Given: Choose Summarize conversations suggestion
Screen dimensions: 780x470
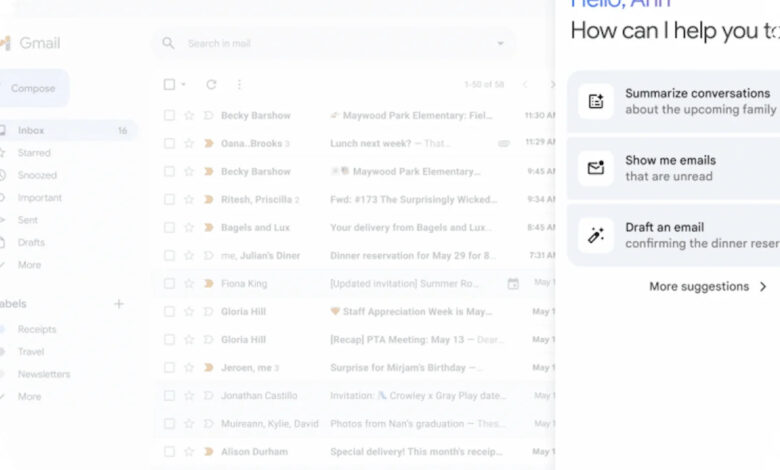Looking at the screenshot, I should pyautogui.click(x=674, y=101).
